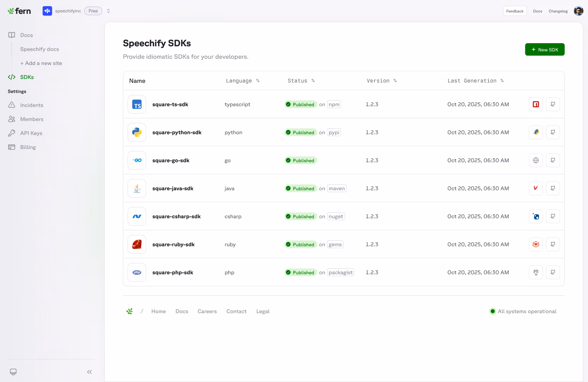The height and width of the screenshot is (382, 588).
Task: Click the Python logo icon
Action: click(137, 132)
